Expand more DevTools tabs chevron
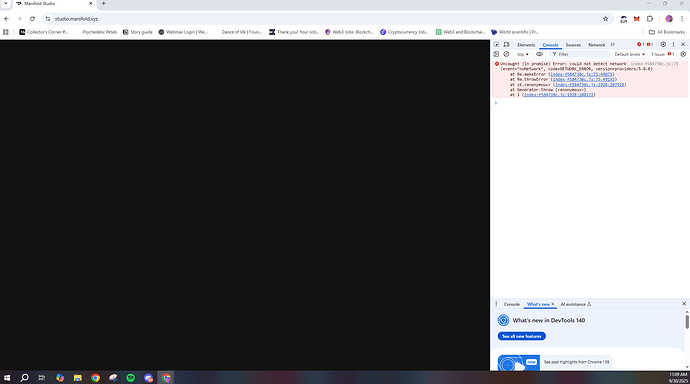This screenshot has width=690, height=384. (612, 44)
